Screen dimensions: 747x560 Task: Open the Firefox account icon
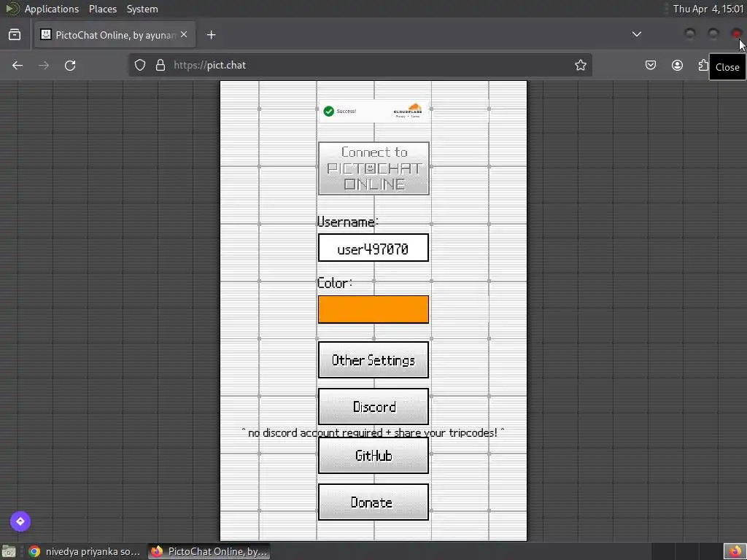[677, 65]
